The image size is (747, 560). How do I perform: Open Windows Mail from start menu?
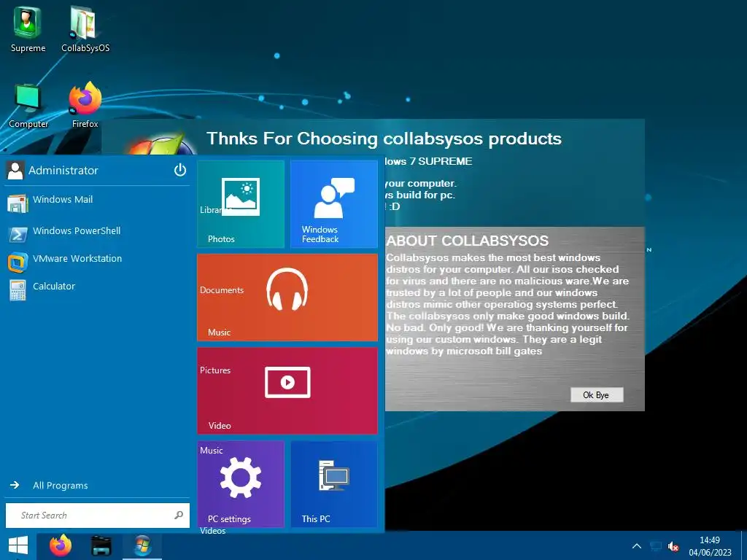[98, 201]
